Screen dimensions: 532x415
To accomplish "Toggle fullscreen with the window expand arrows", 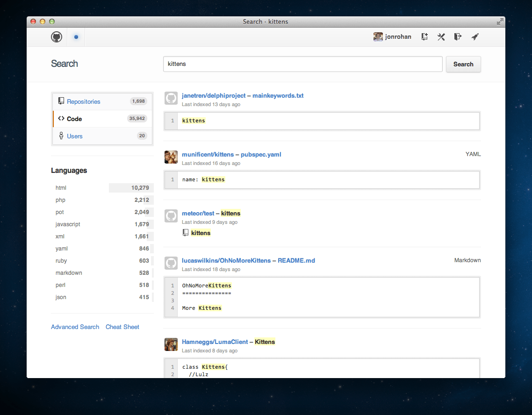I will (x=500, y=21).
